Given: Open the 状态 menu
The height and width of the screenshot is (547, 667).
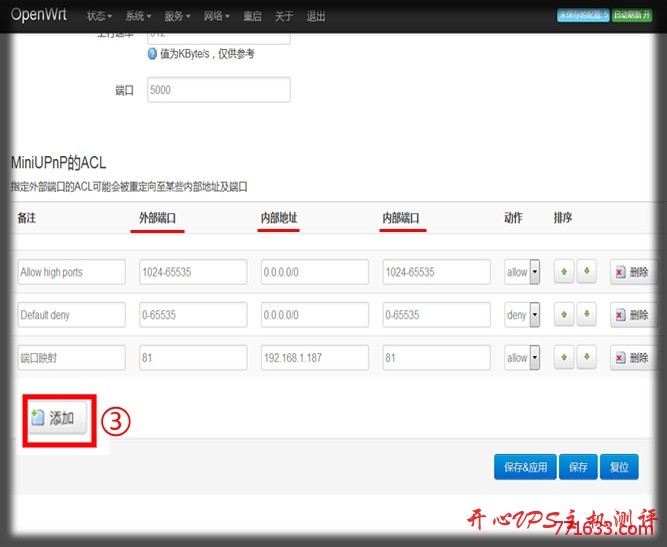Looking at the screenshot, I should coord(100,16).
